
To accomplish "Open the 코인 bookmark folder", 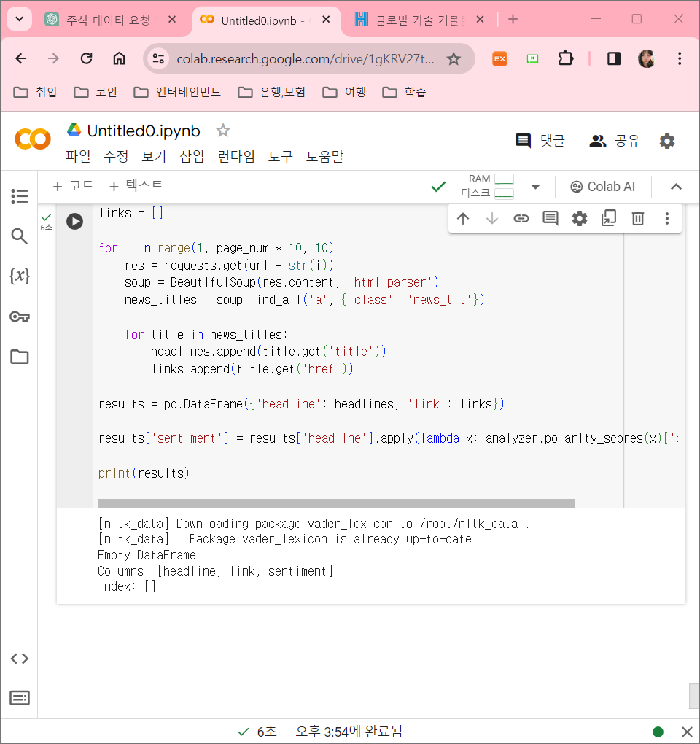I will point(96,92).
